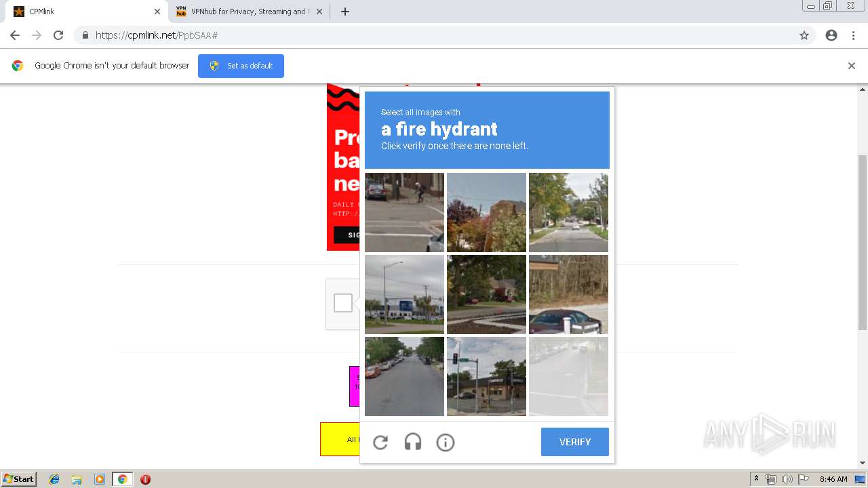Viewport: 868px width, 488px height.
Task: Click the VERIFY button
Action: click(575, 442)
